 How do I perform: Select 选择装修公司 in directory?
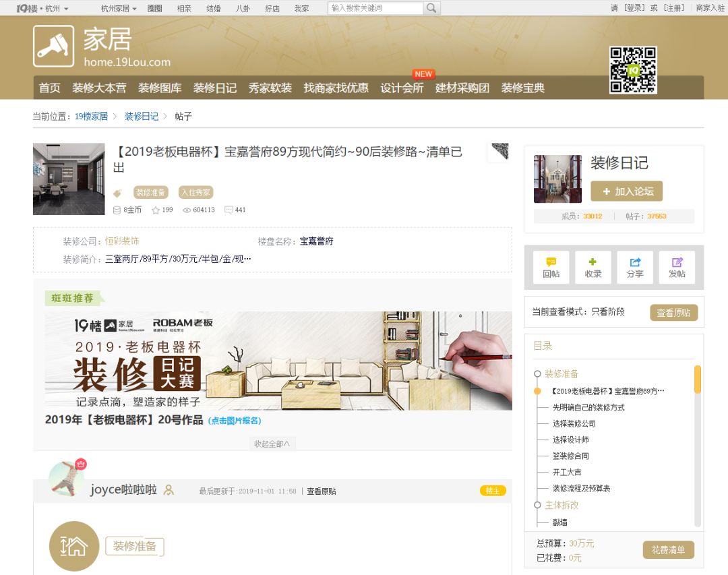574,423
